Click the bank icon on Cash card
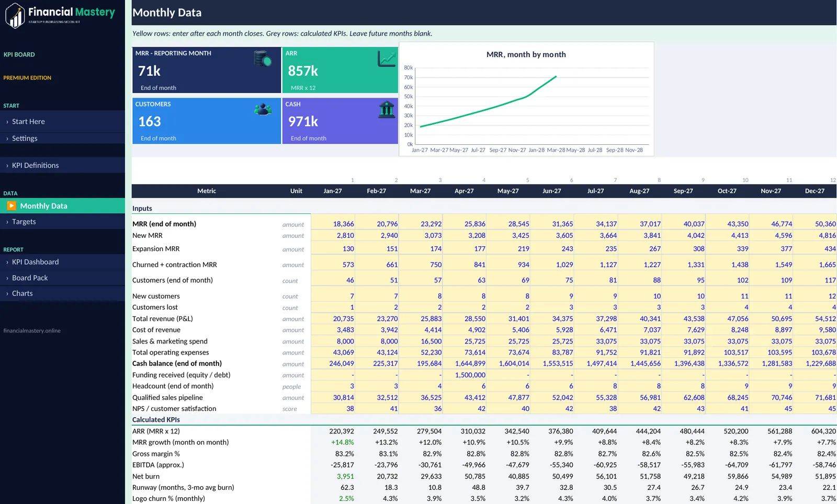The height and width of the screenshot is (504, 837). tap(387, 109)
